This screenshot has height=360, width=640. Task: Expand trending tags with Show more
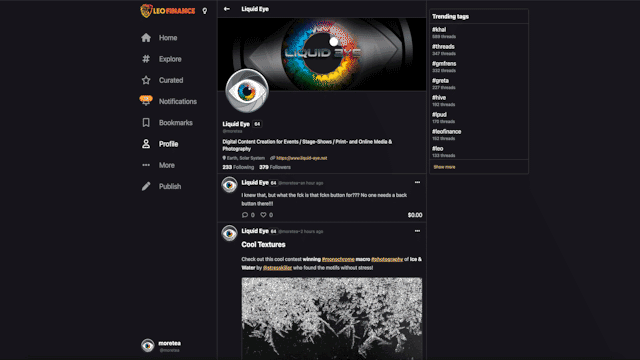coord(444,167)
